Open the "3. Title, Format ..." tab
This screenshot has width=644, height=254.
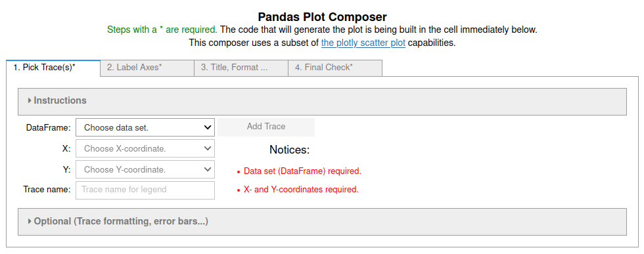(x=241, y=68)
